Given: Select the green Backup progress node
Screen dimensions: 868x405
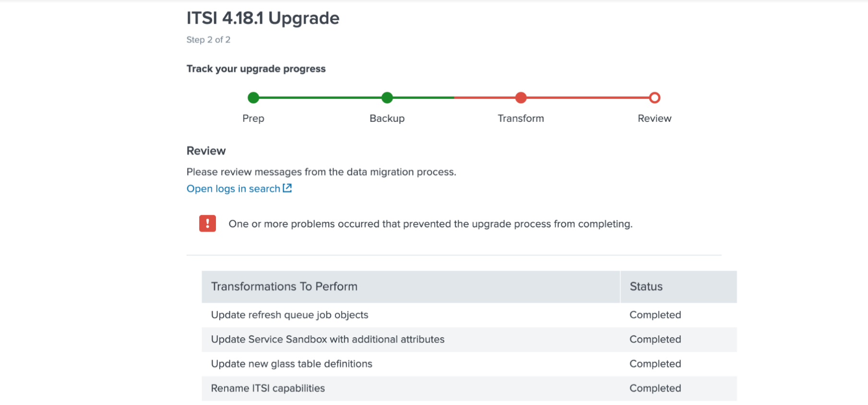Looking at the screenshot, I should pos(387,97).
